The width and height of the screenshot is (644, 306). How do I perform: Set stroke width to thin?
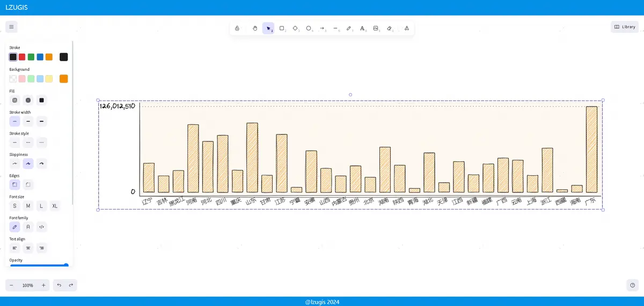[x=14, y=122]
